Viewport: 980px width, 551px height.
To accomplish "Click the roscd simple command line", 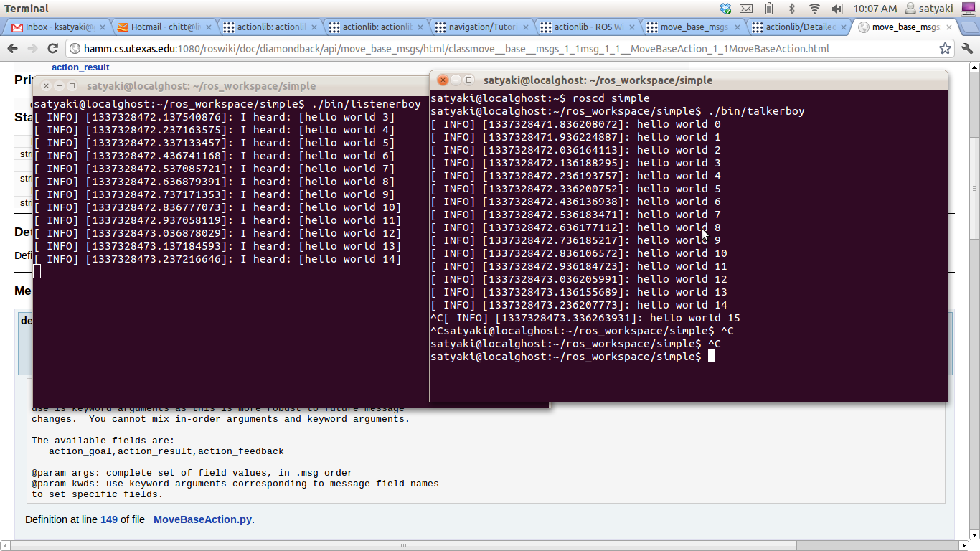I will (x=540, y=98).
